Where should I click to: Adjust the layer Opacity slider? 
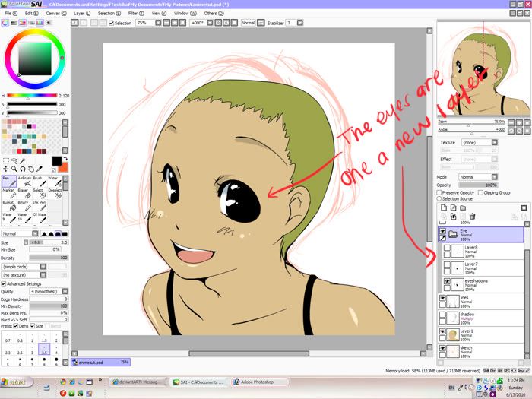(x=478, y=185)
